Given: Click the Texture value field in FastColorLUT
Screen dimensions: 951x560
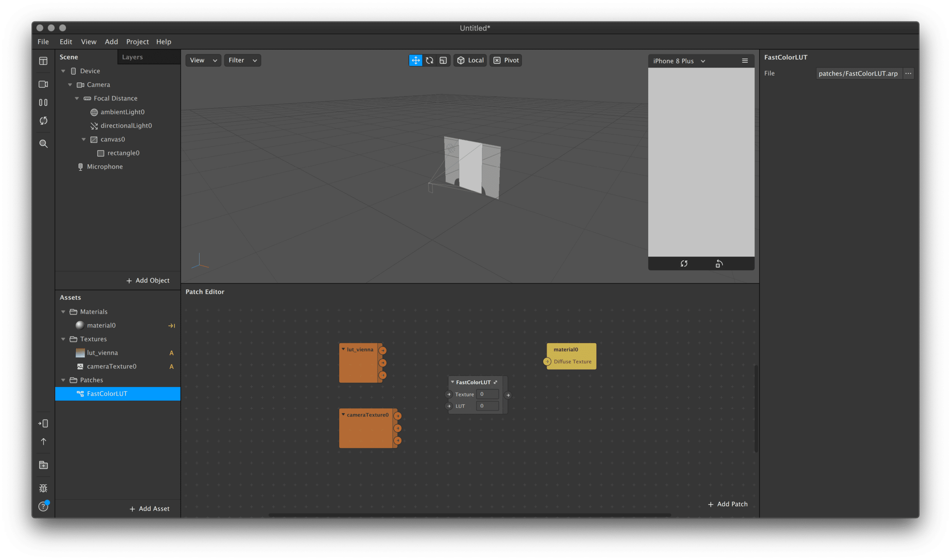Looking at the screenshot, I should (x=487, y=394).
